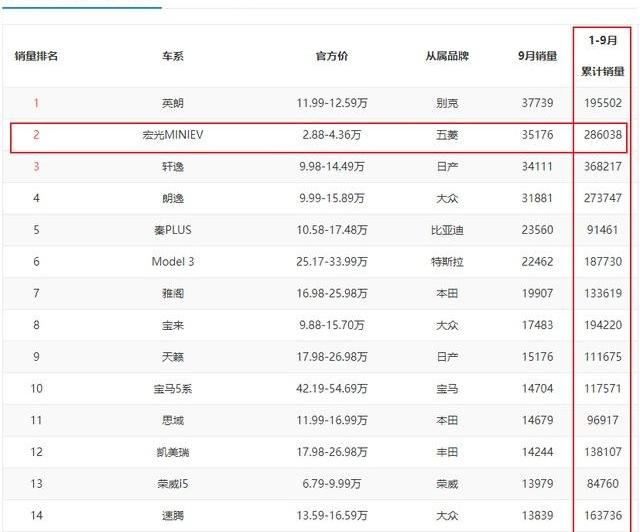Select the 宝马 brand cell
This screenshot has height=532, width=640.
tap(447, 389)
